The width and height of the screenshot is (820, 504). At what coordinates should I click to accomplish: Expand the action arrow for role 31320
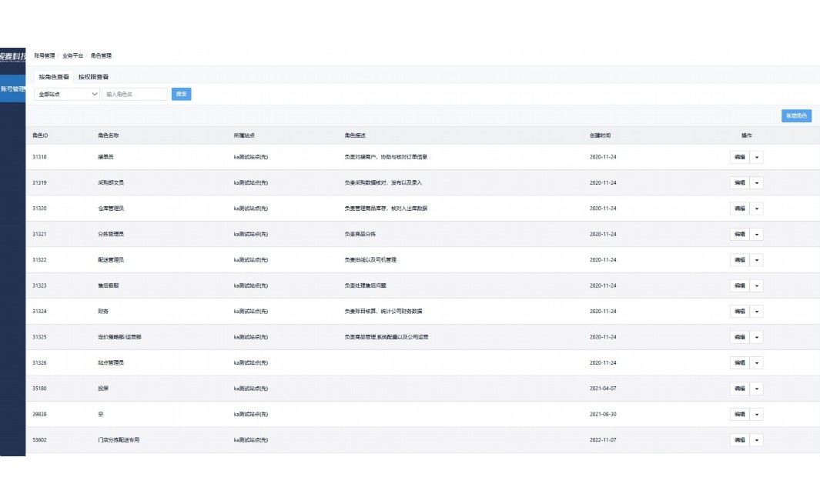(x=756, y=209)
